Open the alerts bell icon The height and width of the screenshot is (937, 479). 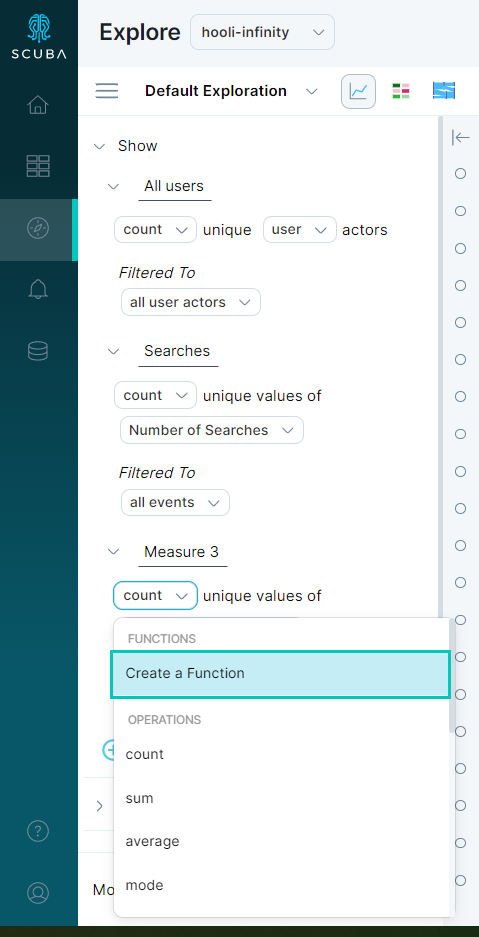coord(38,290)
